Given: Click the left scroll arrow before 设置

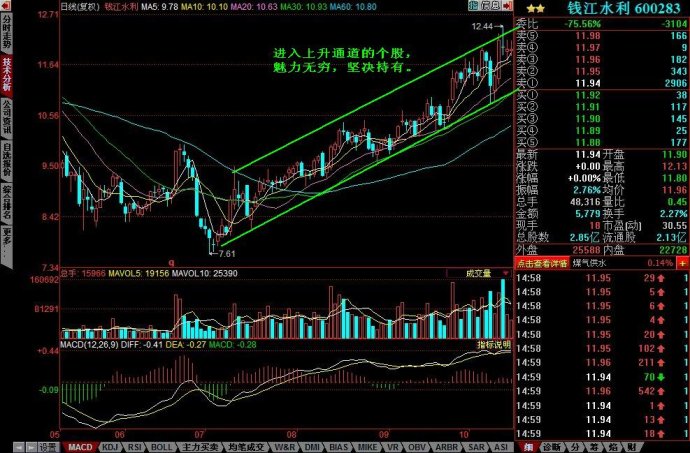Looking at the screenshot, I should (18, 448).
